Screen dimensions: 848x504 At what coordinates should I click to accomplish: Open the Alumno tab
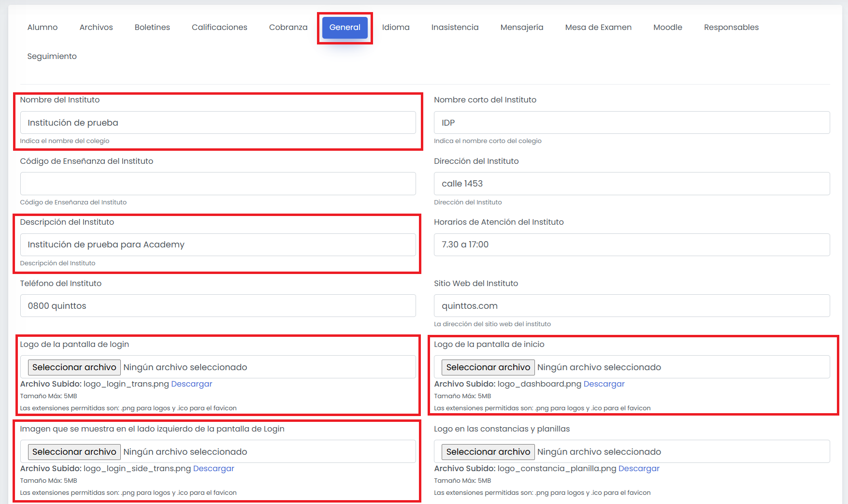(43, 28)
